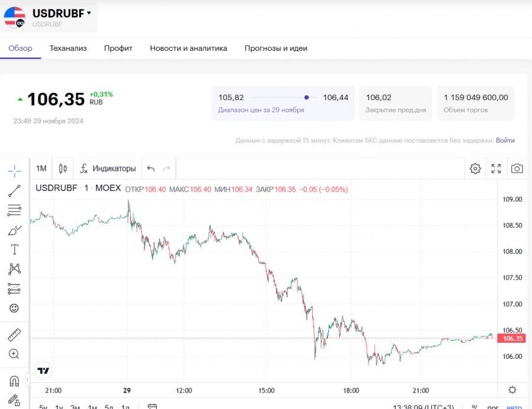
Task: Select the text annotation tool
Action: (x=15, y=249)
